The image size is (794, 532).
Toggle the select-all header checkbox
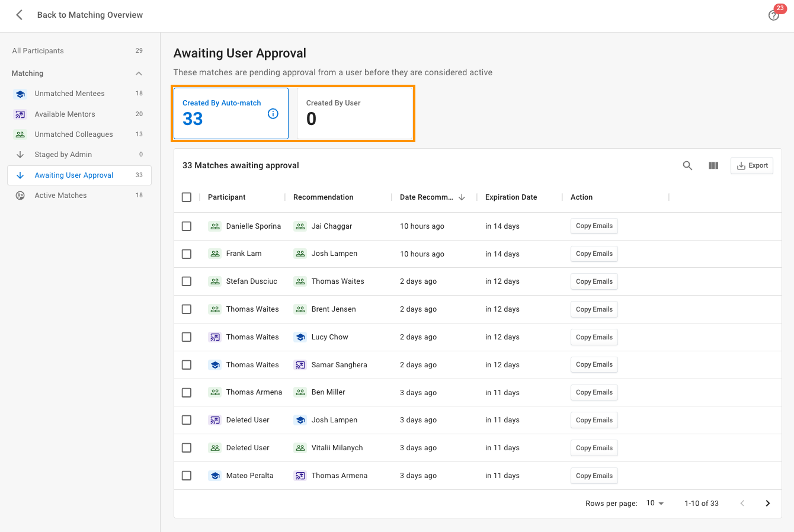187,197
